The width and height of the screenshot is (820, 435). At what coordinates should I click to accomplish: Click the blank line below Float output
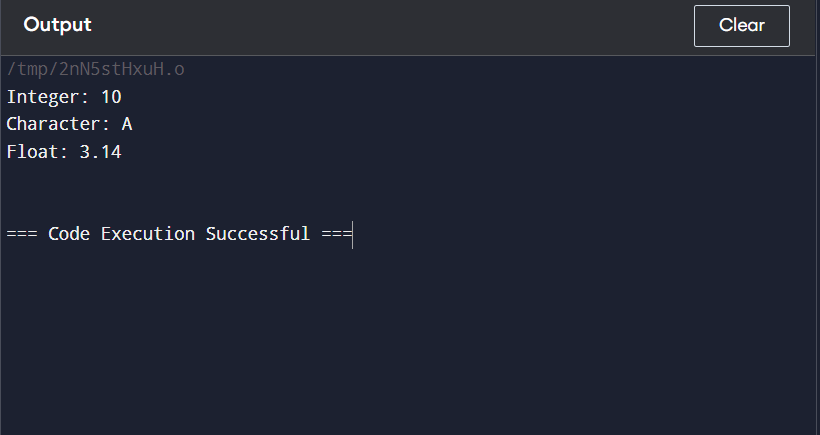coord(408,179)
